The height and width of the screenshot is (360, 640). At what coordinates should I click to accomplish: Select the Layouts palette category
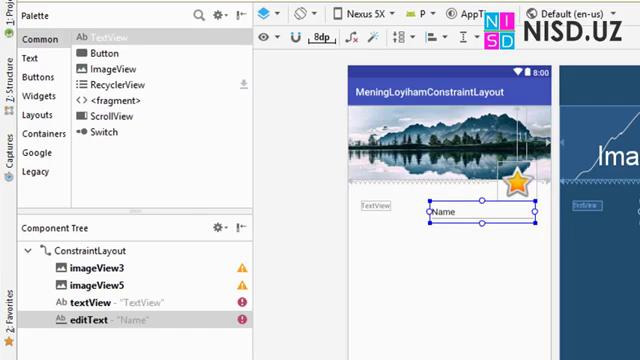pyautogui.click(x=44, y=115)
